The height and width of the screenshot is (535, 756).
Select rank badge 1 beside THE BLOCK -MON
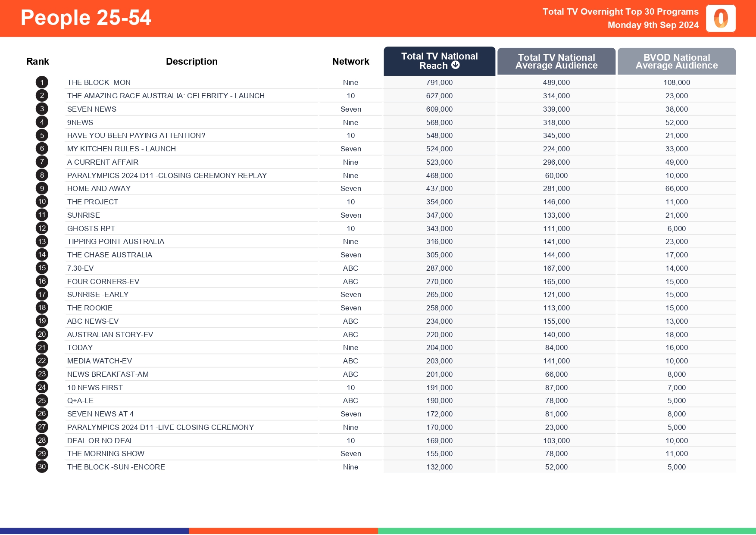[x=41, y=82]
